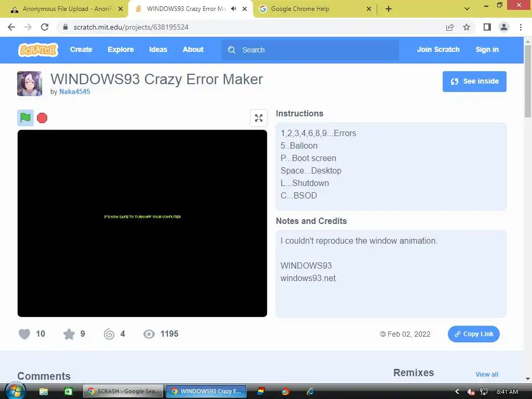Click View all remixes link
The width and height of the screenshot is (532, 399).
tap(487, 374)
